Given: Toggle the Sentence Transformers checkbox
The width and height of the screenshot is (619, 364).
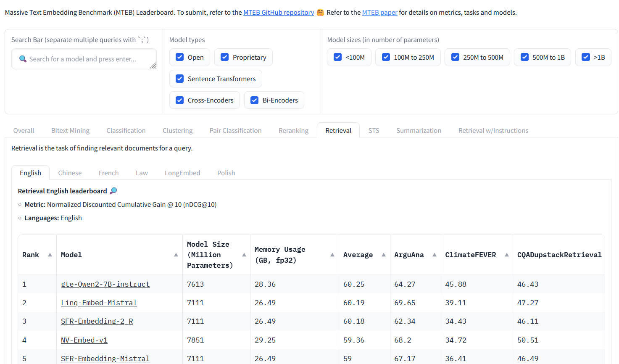Looking at the screenshot, I should 180,79.
